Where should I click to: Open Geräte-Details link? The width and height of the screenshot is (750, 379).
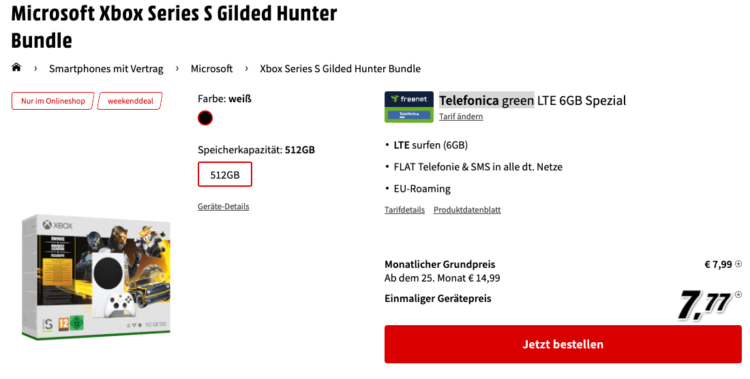[223, 206]
